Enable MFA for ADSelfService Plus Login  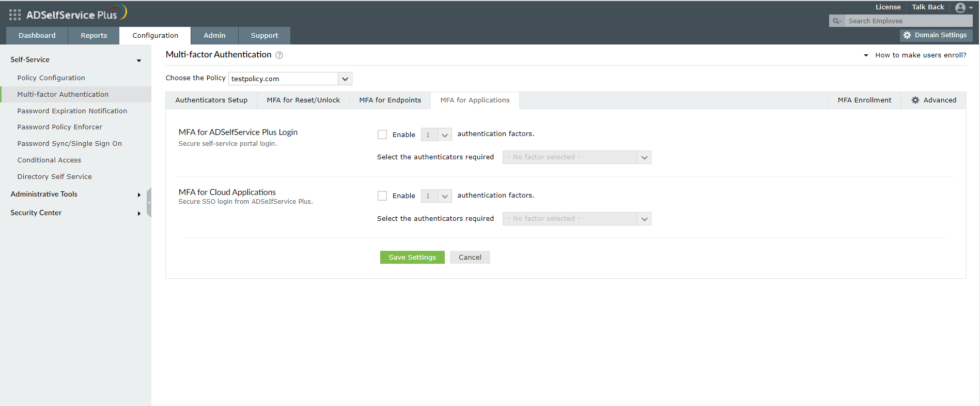(382, 134)
